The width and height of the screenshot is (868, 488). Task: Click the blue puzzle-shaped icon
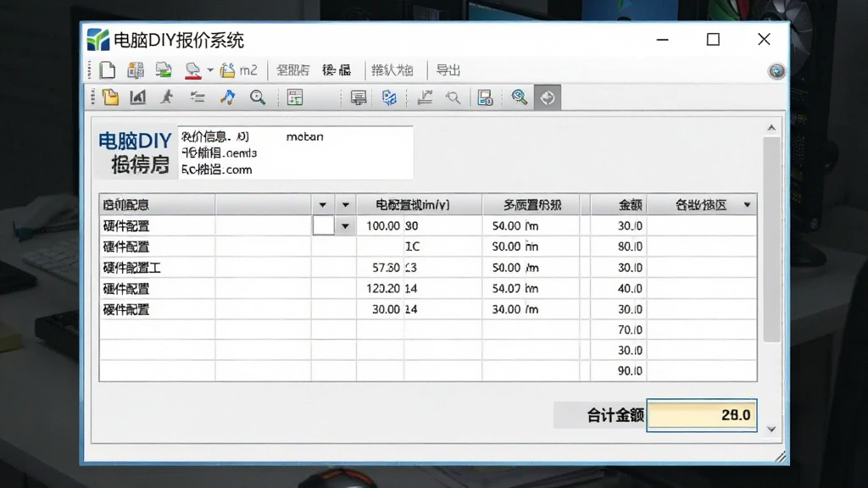point(389,98)
